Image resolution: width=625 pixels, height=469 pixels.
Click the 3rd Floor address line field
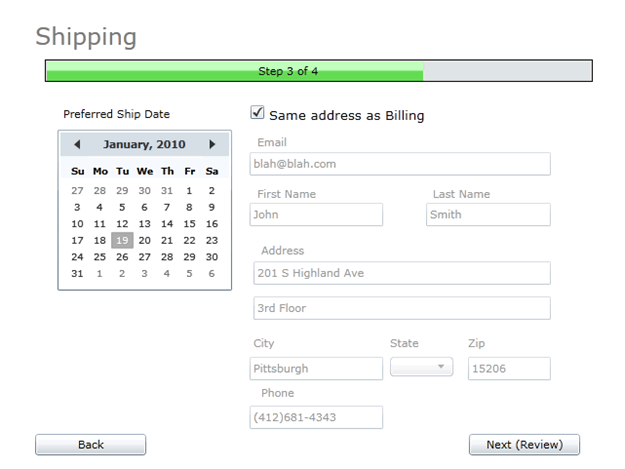click(402, 308)
